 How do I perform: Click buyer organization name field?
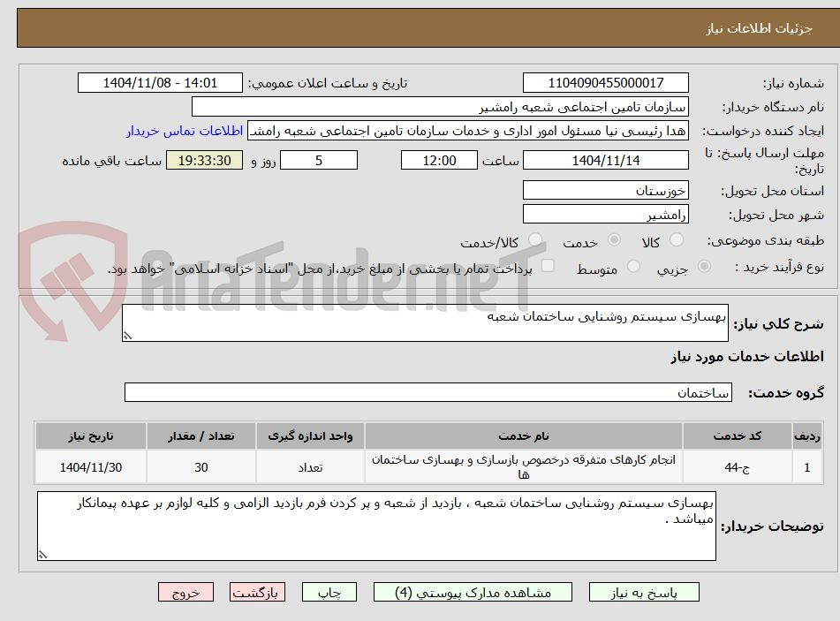click(440, 107)
